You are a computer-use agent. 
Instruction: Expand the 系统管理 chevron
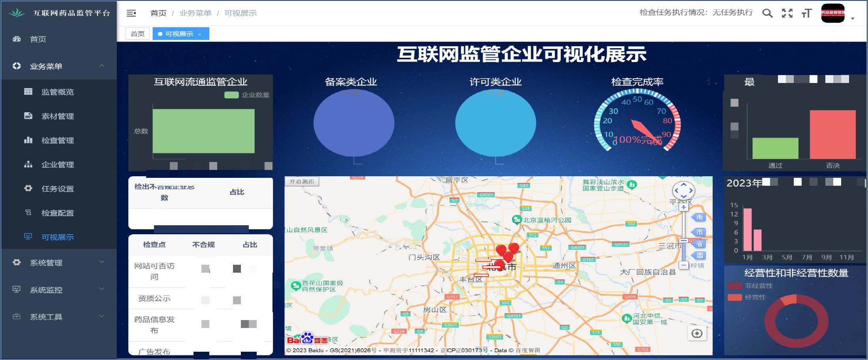pyautogui.click(x=102, y=262)
